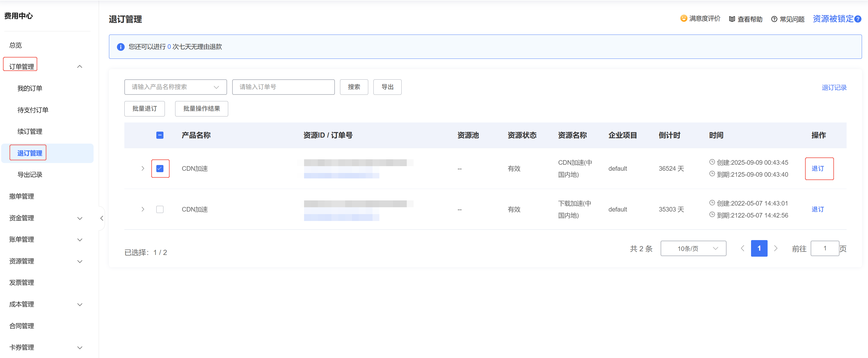This screenshot has width=868, height=358.
Task: Click 退订 for the 2025-09-09 resource
Action: [x=818, y=168]
